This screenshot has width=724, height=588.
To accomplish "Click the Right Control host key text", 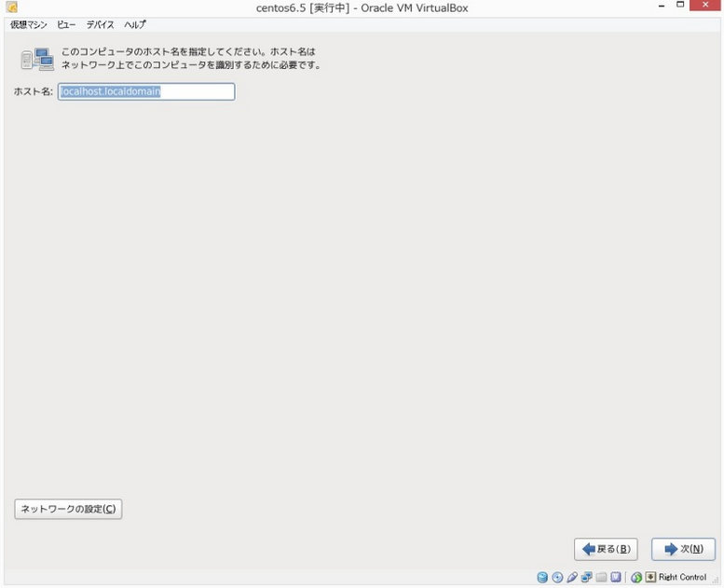I will [x=682, y=577].
